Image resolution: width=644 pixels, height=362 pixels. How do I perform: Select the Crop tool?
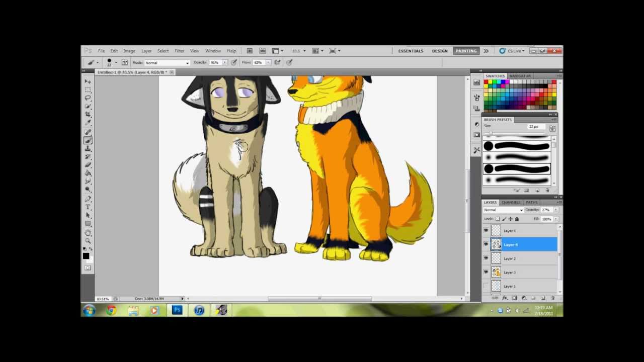pos(88,115)
